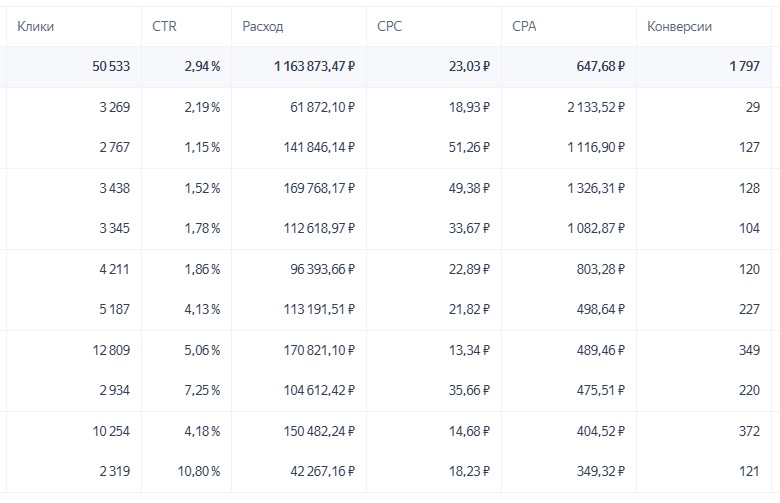Sort by Конверсии column header

pos(680,26)
